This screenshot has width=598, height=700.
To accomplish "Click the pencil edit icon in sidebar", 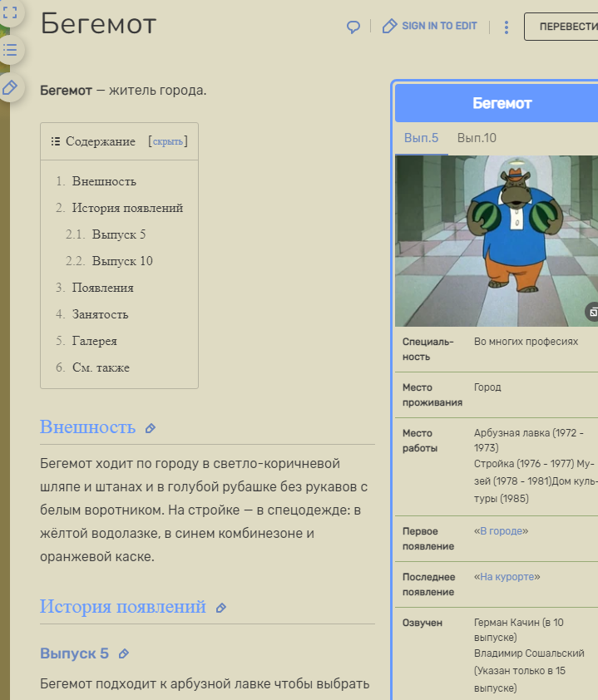I will click(10, 87).
